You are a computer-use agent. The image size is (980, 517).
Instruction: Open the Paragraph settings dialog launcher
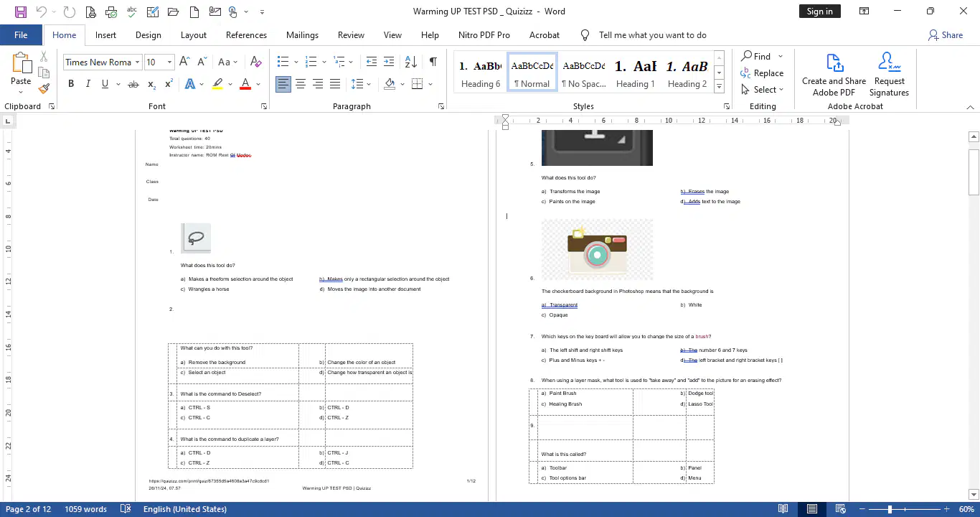coord(440,106)
